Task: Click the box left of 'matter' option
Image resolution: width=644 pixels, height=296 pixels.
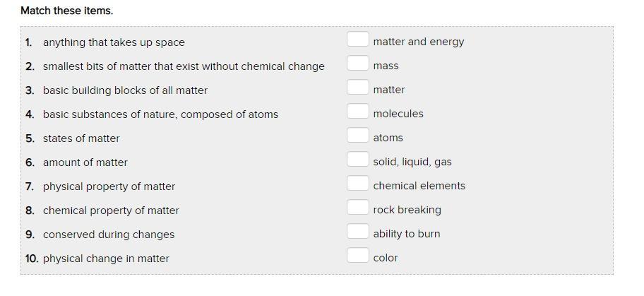Action: pyautogui.click(x=357, y=88)
